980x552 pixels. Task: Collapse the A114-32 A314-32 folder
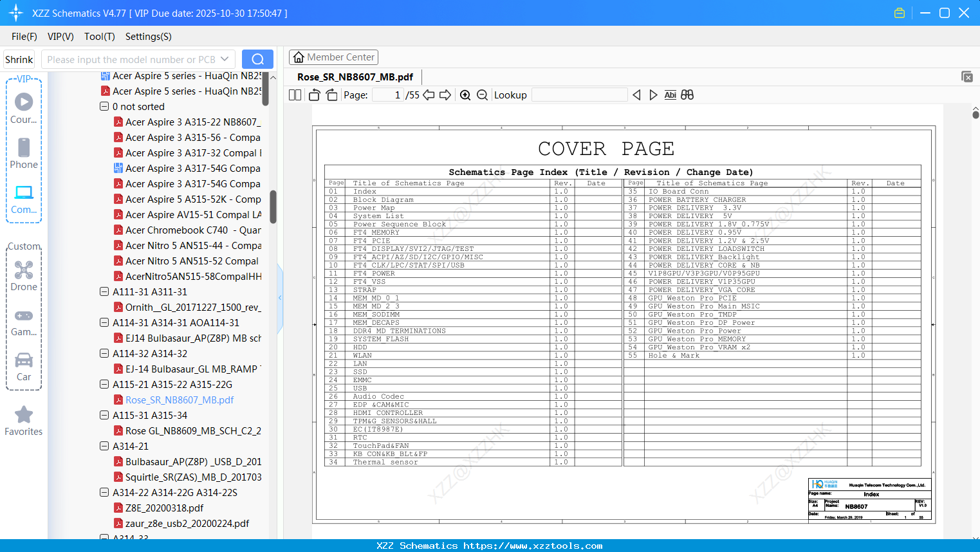point(104,353)
